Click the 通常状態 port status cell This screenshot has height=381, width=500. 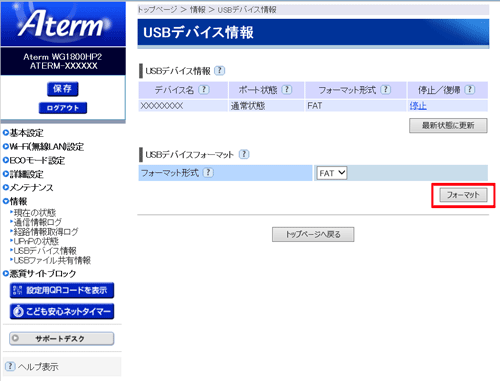pyautogui.click(x=266, y=106)
